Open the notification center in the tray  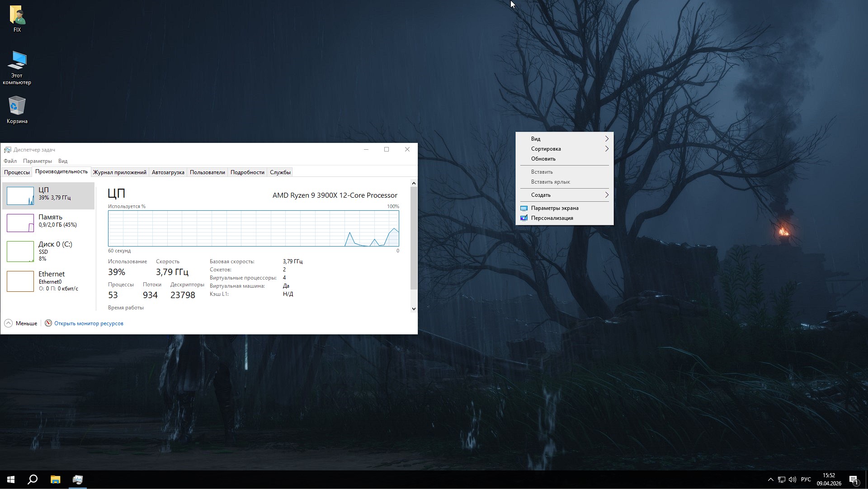(x=854, y=480)
